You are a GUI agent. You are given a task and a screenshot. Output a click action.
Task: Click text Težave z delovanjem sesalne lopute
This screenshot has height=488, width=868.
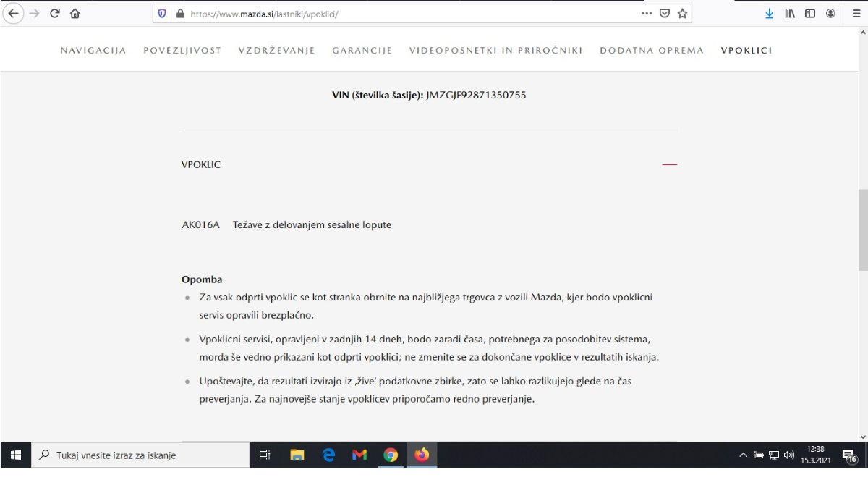pyautogui.click(x=312, y=224)
